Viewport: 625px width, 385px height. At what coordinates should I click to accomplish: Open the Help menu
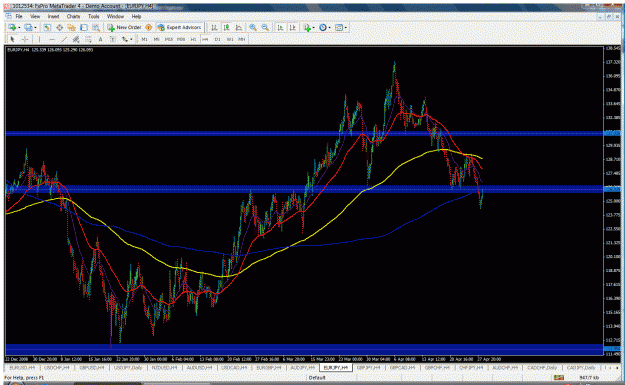(x=136, y=16)
